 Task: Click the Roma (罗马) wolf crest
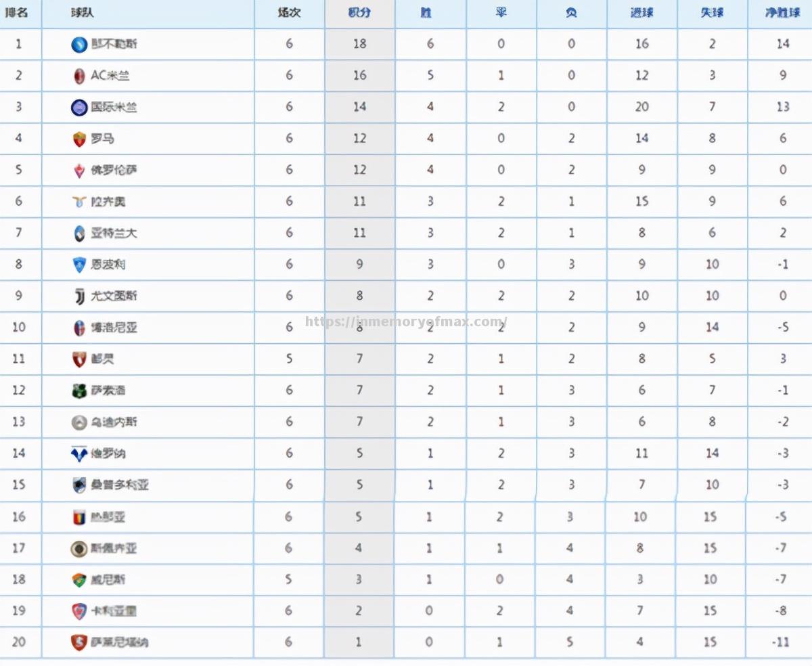tap(79, 139)
